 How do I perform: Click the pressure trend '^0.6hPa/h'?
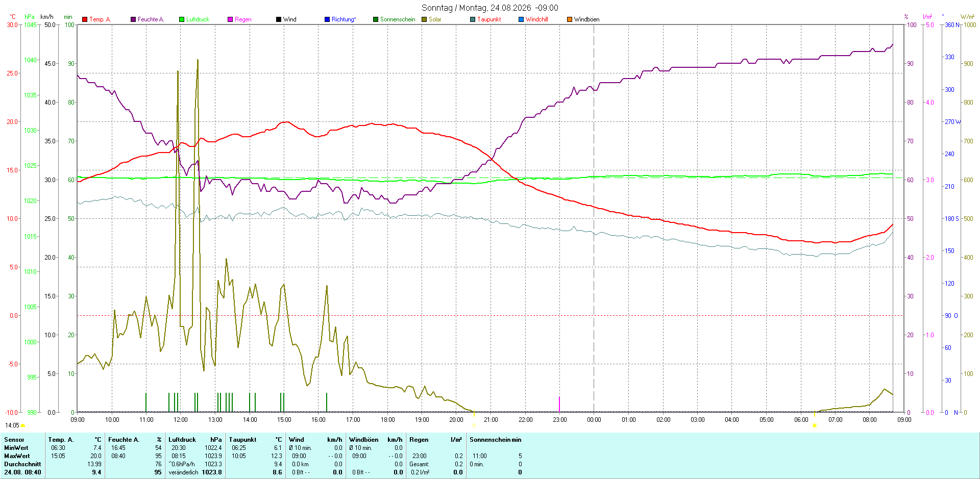point(182,464)
